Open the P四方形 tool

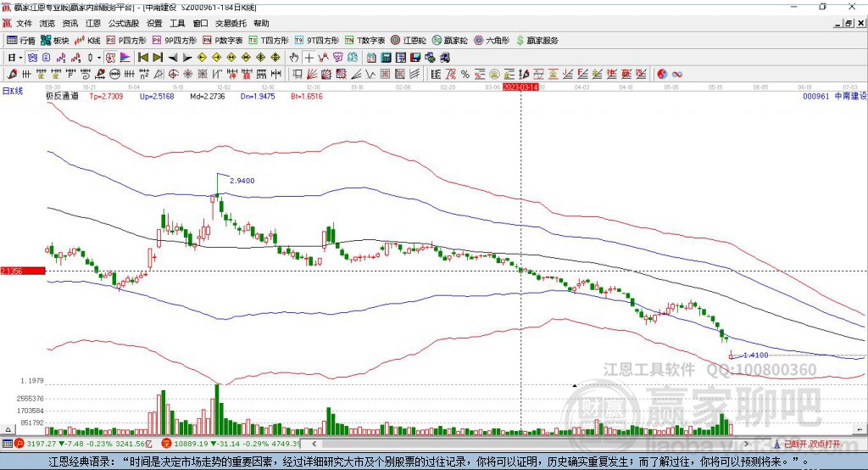click(126, 41)
